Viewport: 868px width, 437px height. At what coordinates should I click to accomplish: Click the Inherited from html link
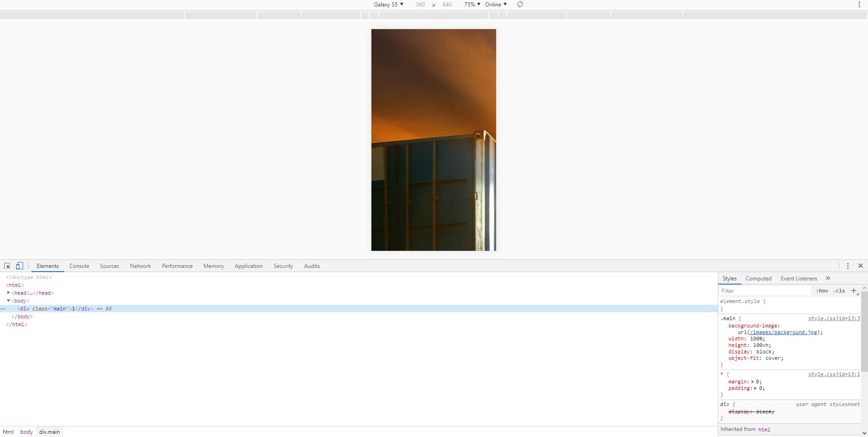point(764,430)
